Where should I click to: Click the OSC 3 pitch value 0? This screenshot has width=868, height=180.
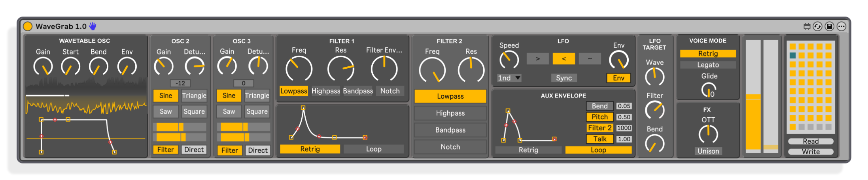click(x=244, y=83)
